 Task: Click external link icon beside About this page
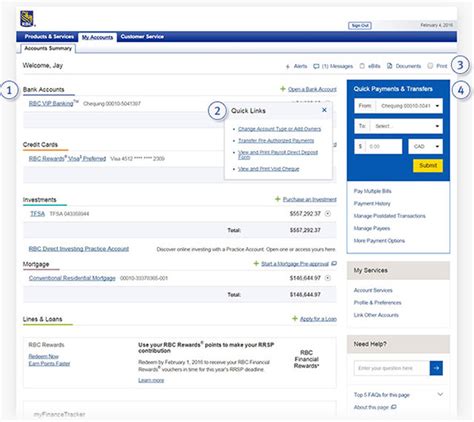pyautogui.click(x=393, y=407)
